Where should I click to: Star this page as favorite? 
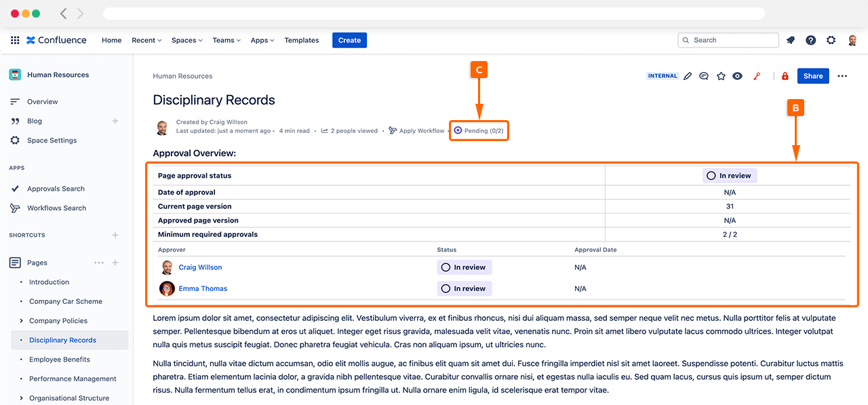coord(721,76)
